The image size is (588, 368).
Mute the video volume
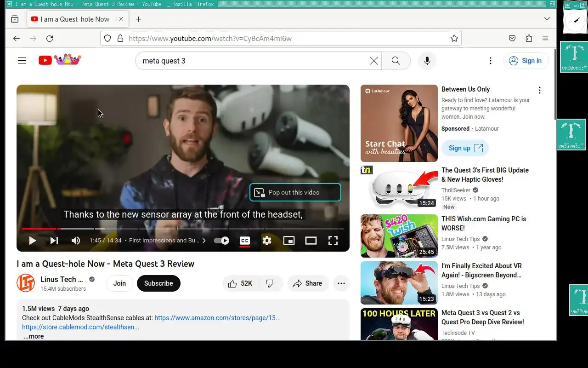tap(76, 241)
